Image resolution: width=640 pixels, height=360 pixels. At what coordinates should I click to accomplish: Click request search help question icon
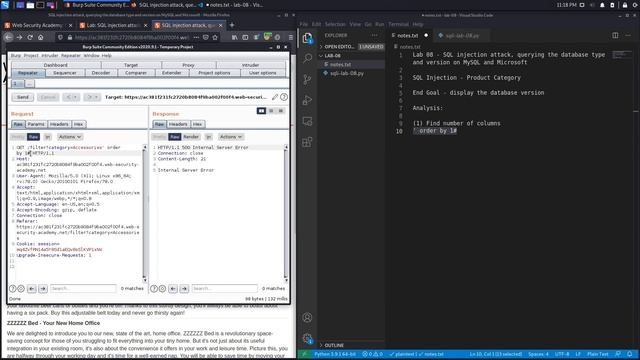coord(13,289)
